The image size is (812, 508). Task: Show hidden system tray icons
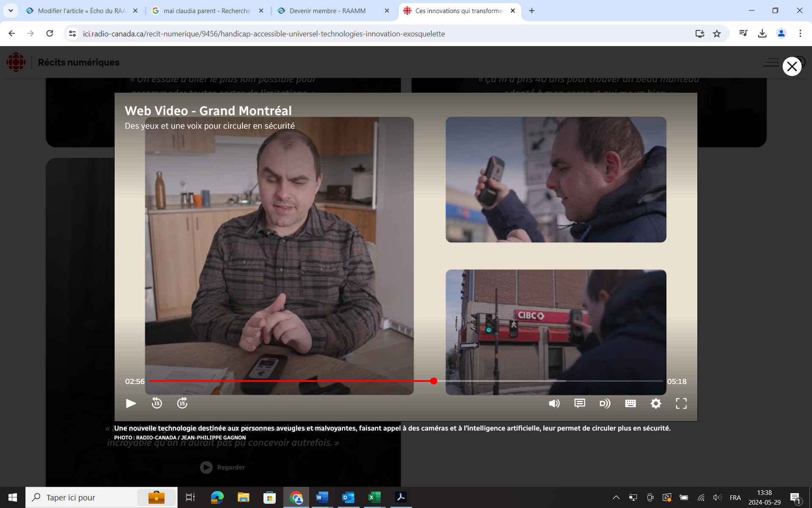point(616,497)
